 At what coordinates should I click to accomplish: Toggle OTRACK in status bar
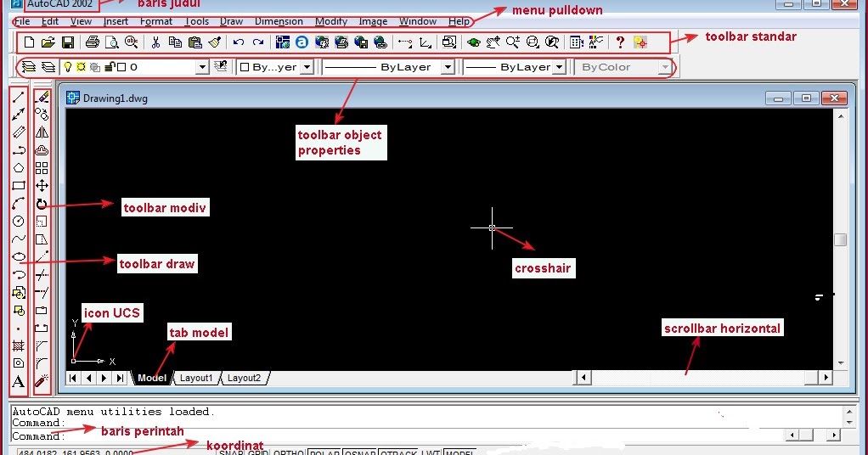click(398, 452)
